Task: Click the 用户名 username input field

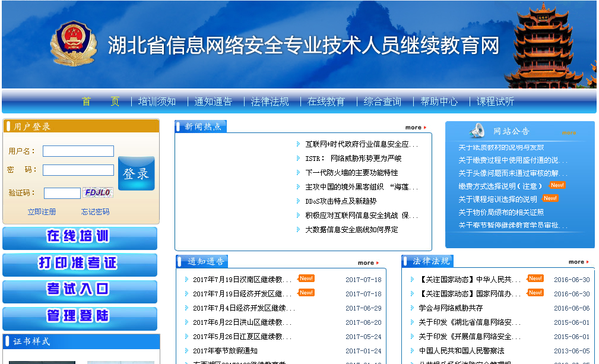Action: (x=78, y=151)
